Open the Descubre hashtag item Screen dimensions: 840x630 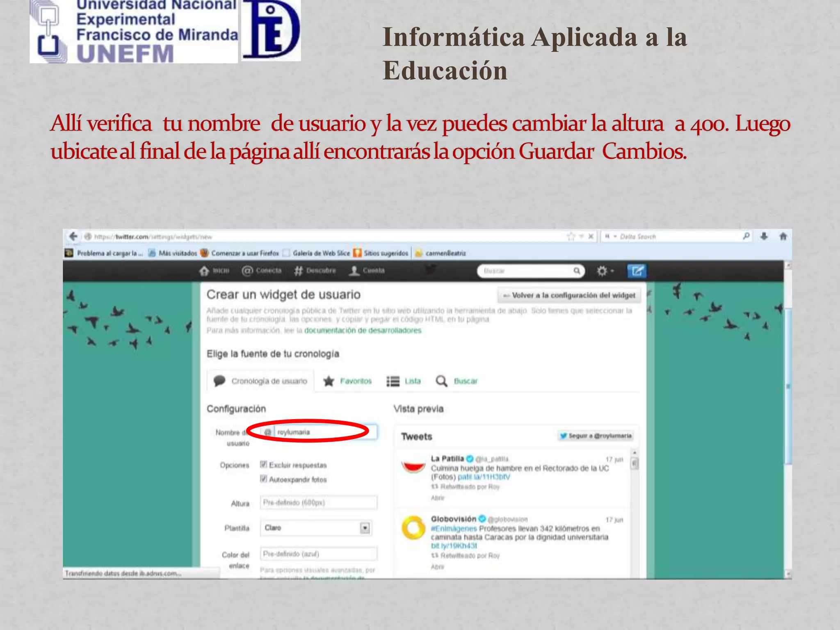pyautogui.click(x=315, y=271)
